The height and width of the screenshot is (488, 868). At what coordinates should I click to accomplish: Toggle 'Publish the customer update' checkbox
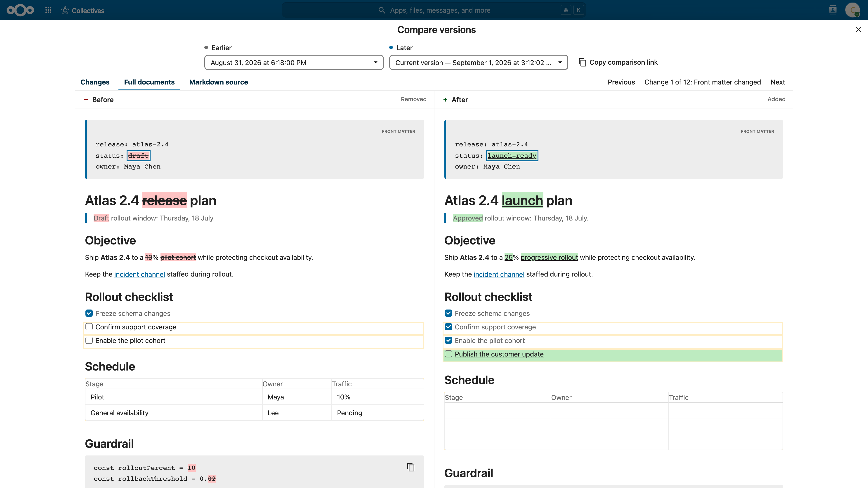tap(448, 354)
